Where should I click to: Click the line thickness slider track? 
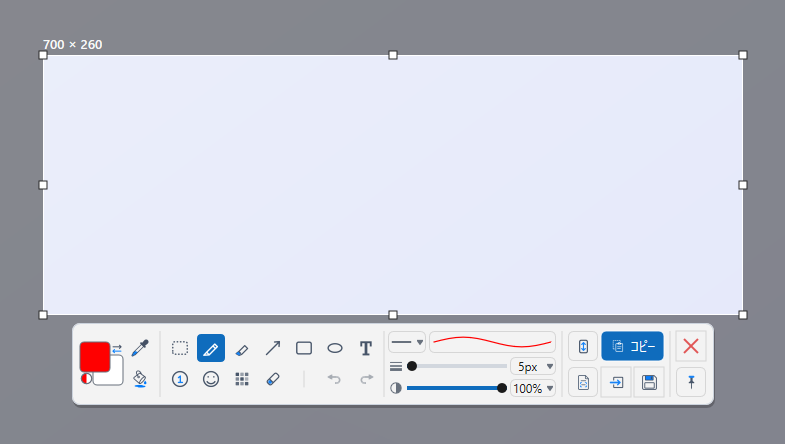[457, 366]
